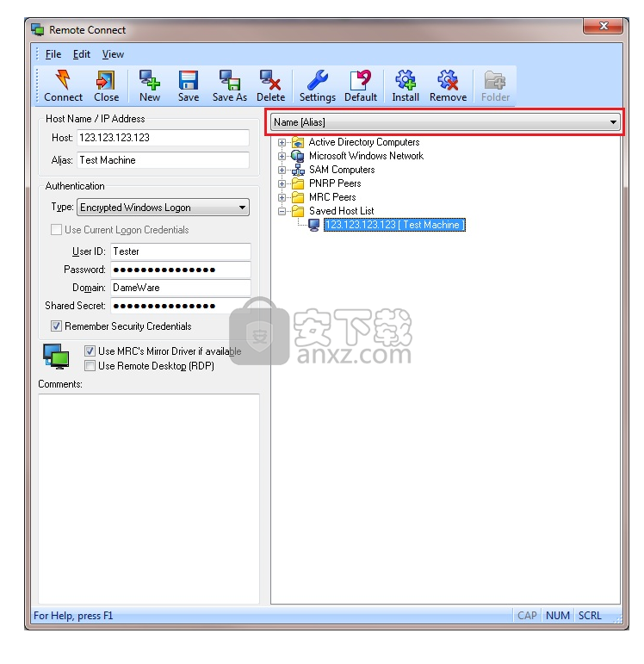The width and height of the screenshot is (644, 664).
Task: Click the monitor icon beside 123.123.123.123
Action: click(x=313, y=225)
